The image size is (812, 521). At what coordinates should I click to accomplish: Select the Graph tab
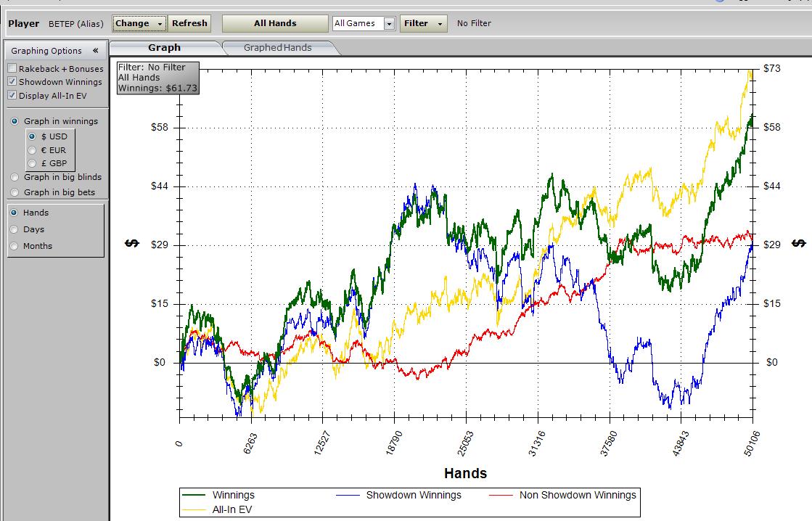(x=164, y=48)
